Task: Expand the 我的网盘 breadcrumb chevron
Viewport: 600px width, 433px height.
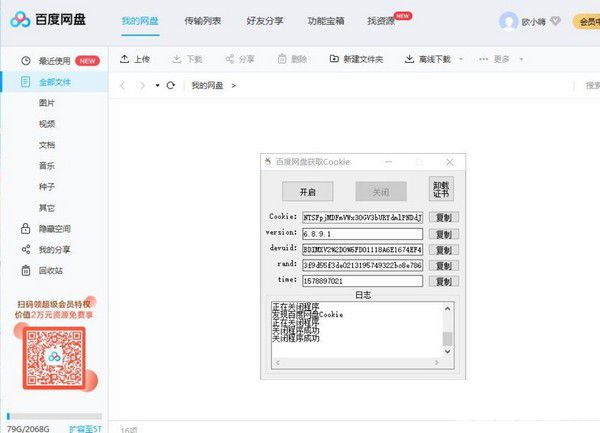Action: (233, 86)
